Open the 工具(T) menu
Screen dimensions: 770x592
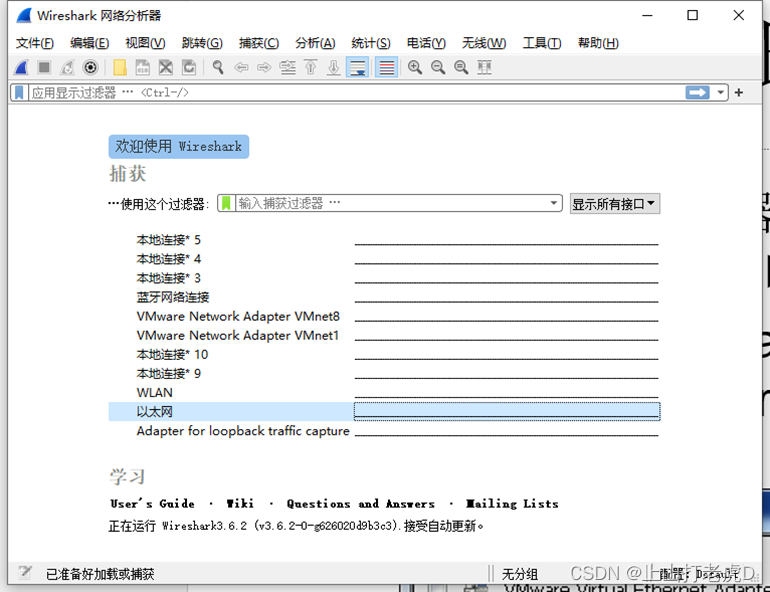click(x=542, y=43)
